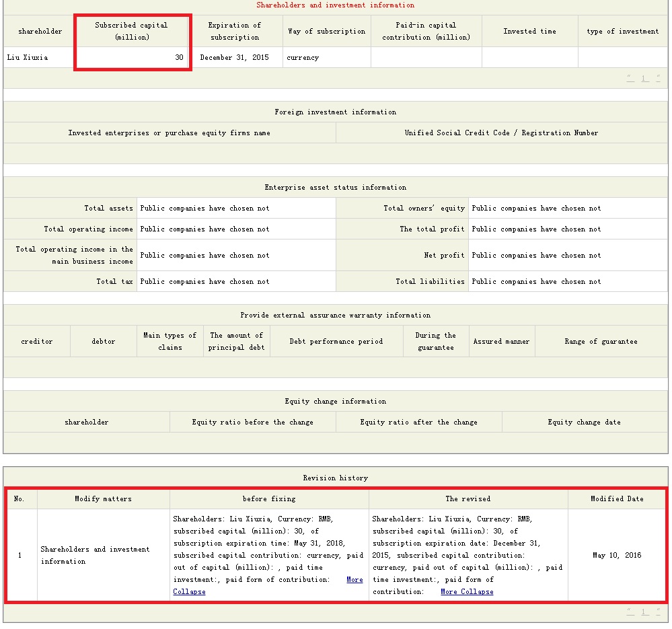Select the 'Total tax' label
The image size is (672, 629).
point(114,281)
